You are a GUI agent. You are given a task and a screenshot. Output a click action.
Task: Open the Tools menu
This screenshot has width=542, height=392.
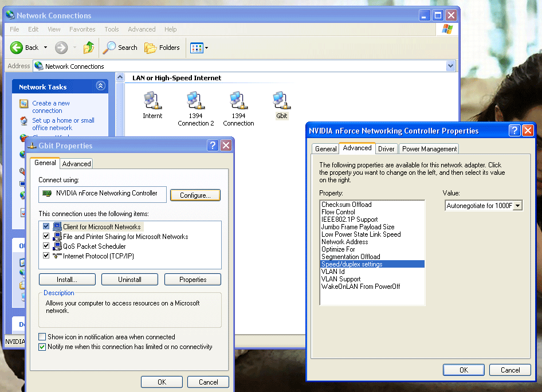pyautogui.click(x=112, y=29)
